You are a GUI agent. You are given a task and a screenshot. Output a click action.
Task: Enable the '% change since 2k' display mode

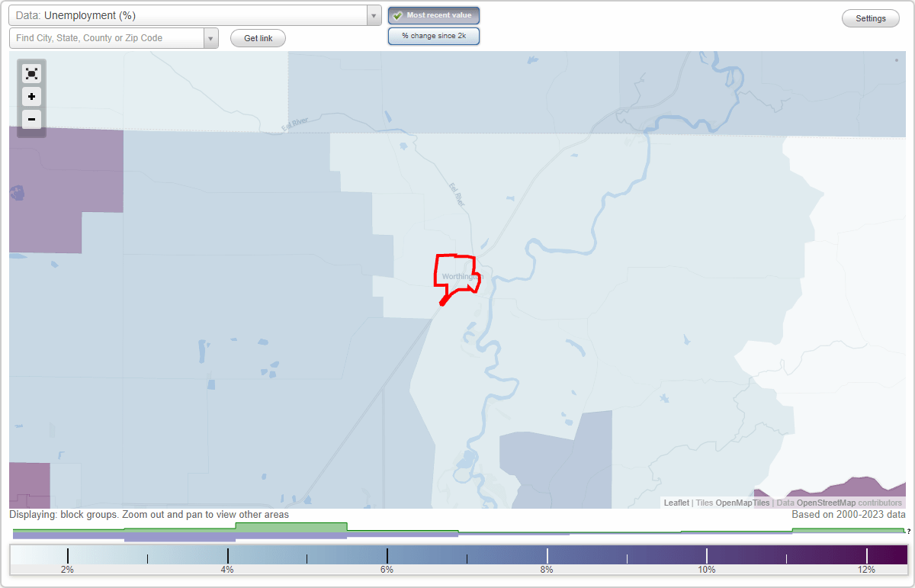click(x=434, y=35)
